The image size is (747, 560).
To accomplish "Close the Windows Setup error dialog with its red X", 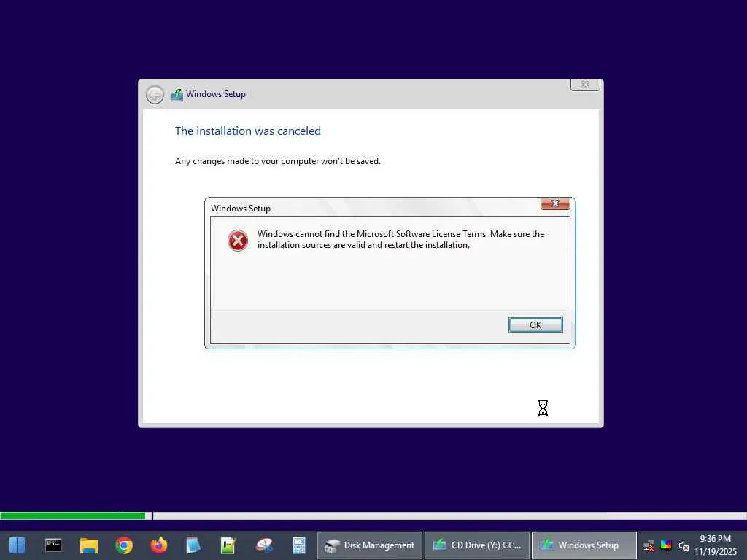I will point(555,203).
